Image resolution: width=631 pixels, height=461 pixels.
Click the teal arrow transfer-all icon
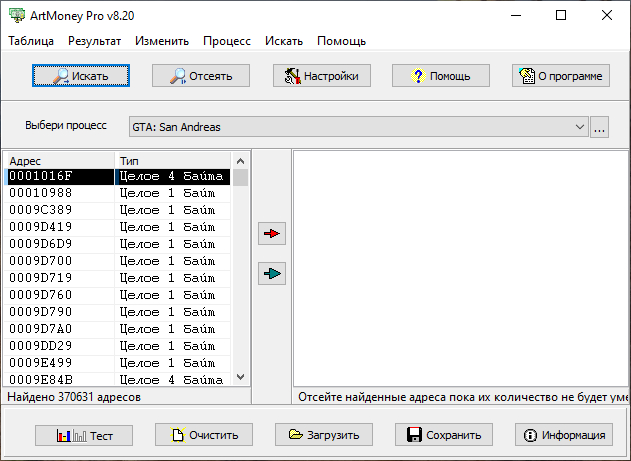pyautogui.click(x=272, y=274)
